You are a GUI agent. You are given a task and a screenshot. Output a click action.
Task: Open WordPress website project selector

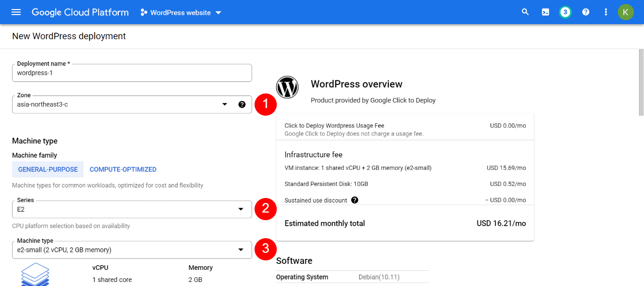pyautogui.click(x=181, y=13)
